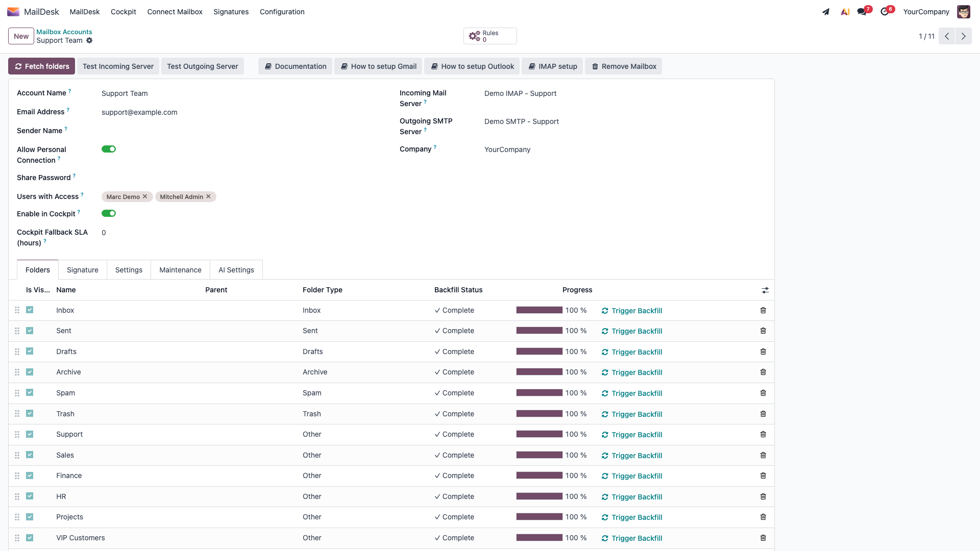Uncheck visibility for HR folder
Viewport: 980px width, 551px height.
pyautogui.click(x=30, y=496)
